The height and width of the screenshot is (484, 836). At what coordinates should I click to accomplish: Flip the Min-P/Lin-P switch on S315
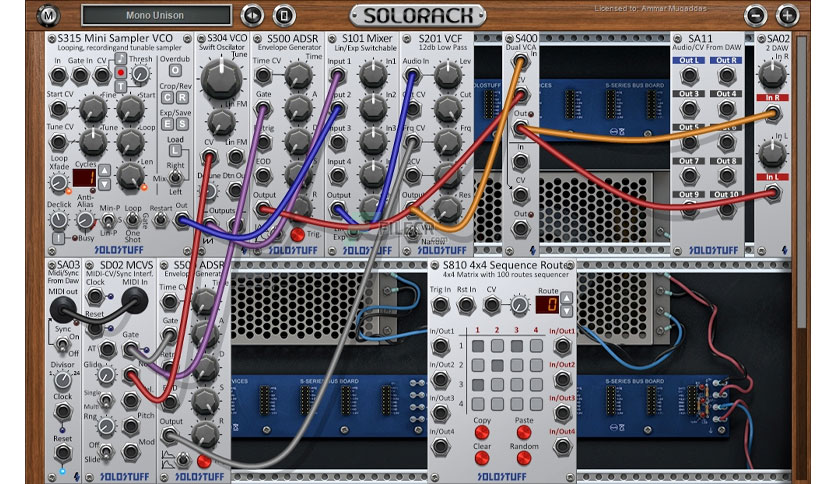click(x=108, y=220)
